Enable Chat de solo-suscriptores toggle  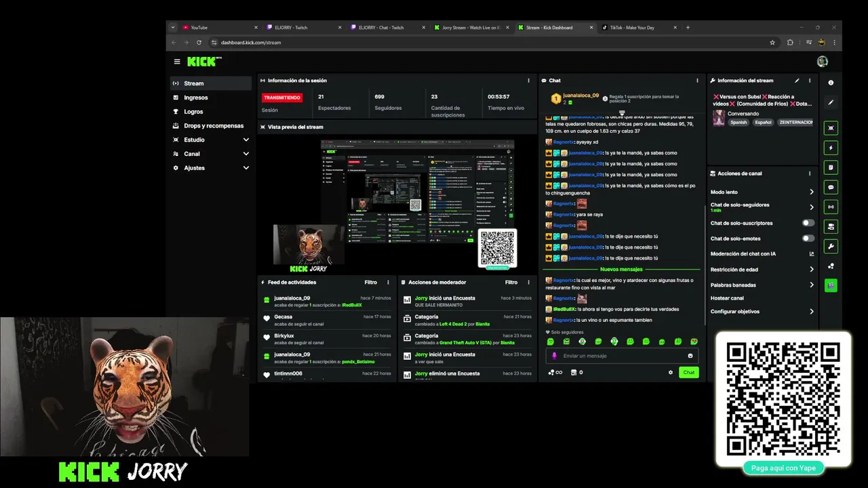808,223
